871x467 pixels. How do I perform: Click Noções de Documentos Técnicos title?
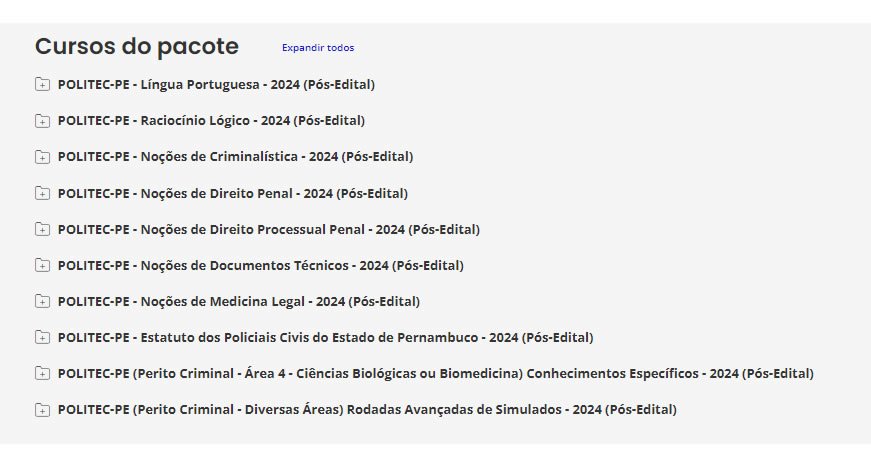click(x=260, y=265)
